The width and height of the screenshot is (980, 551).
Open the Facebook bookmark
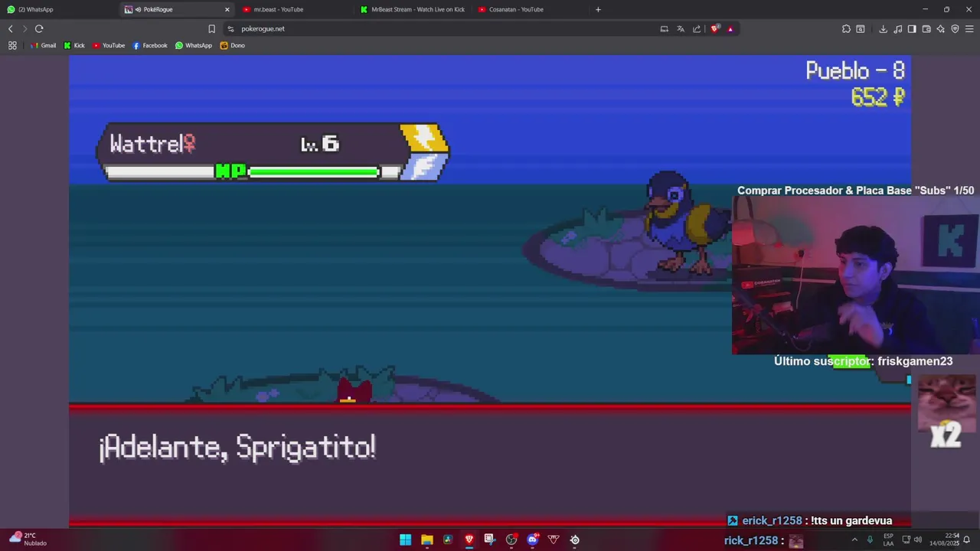150,45
